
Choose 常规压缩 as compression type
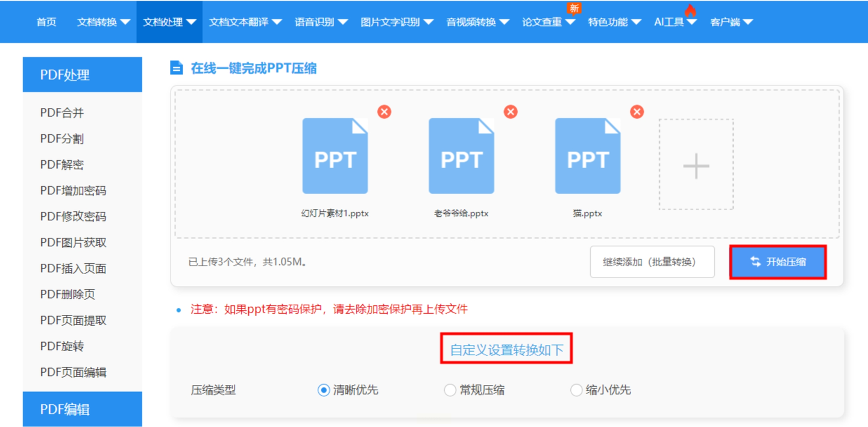pyautogui.click(x=450, y=390)
